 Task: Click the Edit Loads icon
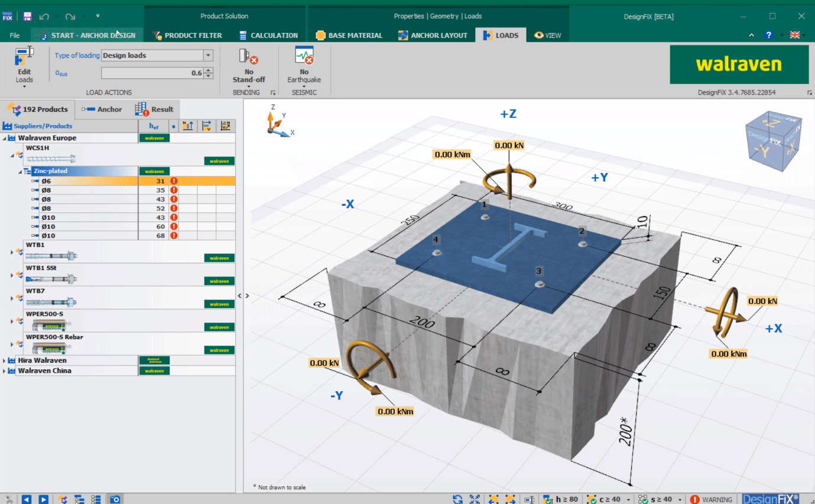24,57
